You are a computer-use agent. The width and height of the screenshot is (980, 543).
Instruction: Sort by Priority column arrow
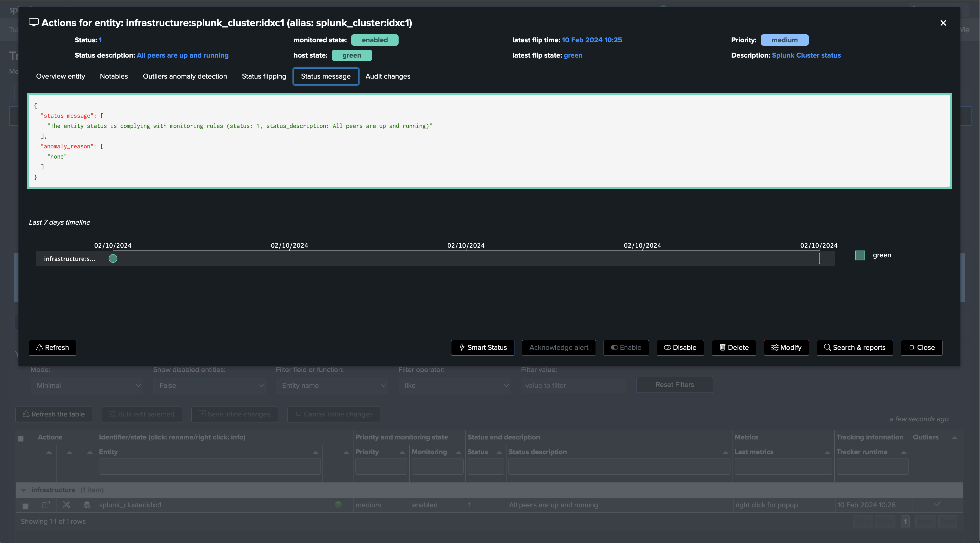pos(402,452)
